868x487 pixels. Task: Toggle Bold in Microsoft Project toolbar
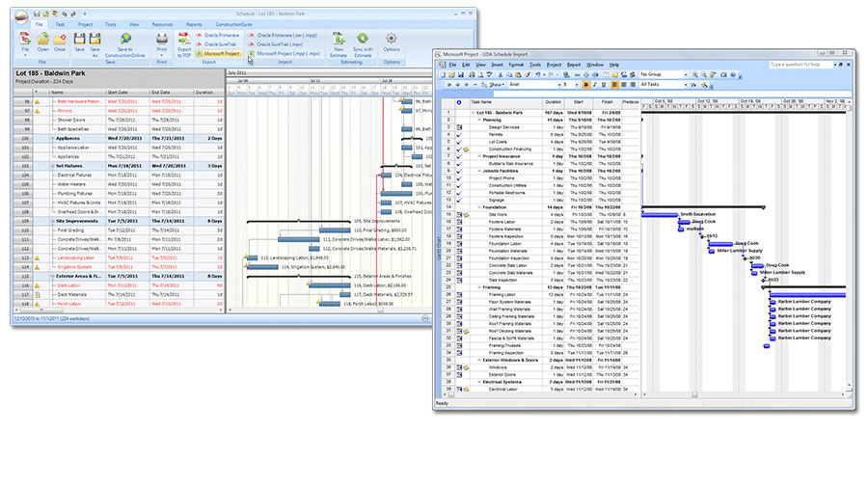585,85
